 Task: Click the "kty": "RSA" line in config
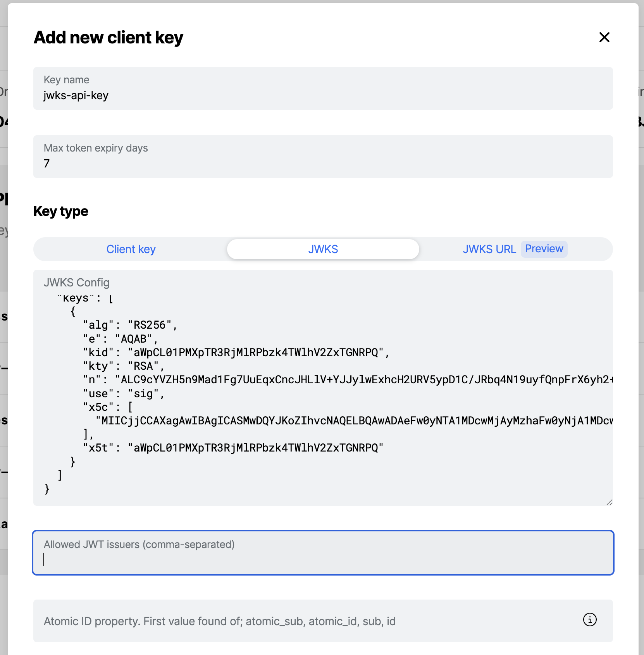(x=124, y=366)
